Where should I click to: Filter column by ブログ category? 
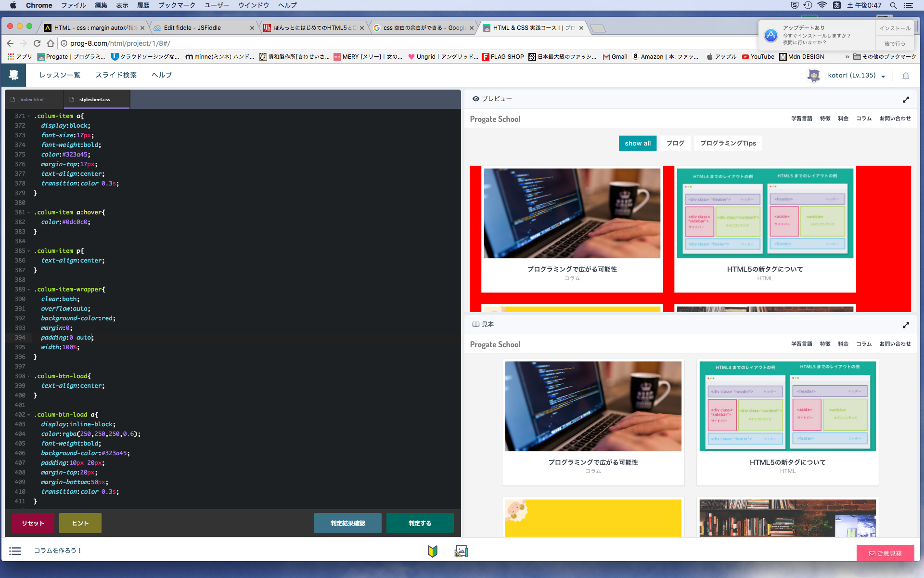pyautogui.click(x=675, y=143)
